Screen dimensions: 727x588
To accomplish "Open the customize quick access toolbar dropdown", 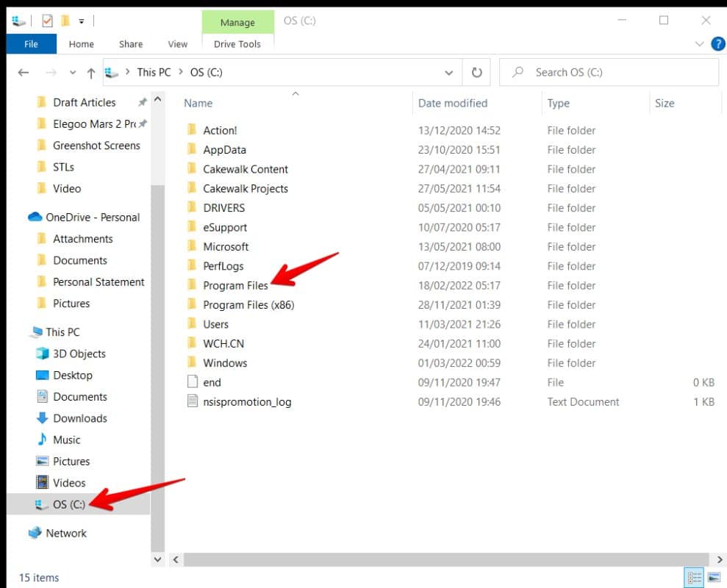I will pos(82,21).
